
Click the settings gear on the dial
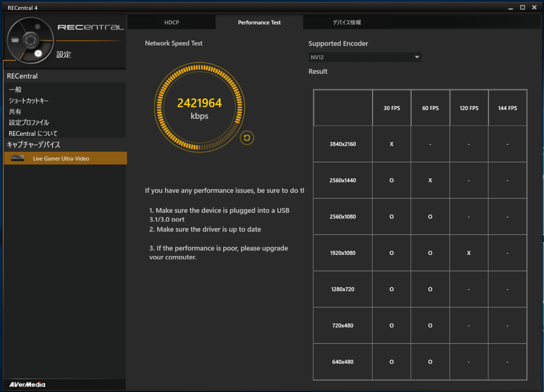(38, 54)
